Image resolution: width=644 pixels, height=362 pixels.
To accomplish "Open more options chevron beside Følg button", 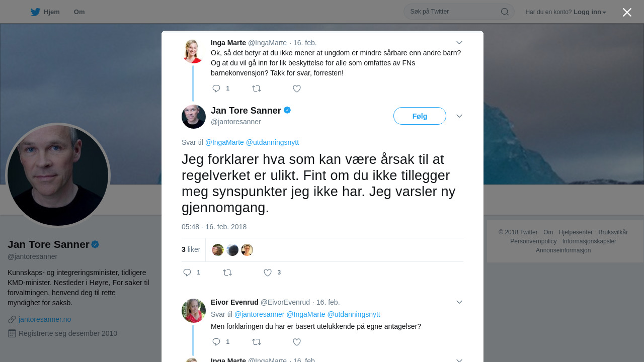I will 459,116.
